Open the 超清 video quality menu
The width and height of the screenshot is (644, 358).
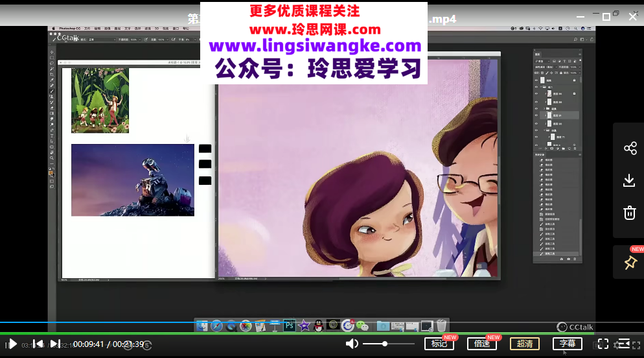point(524,344)
